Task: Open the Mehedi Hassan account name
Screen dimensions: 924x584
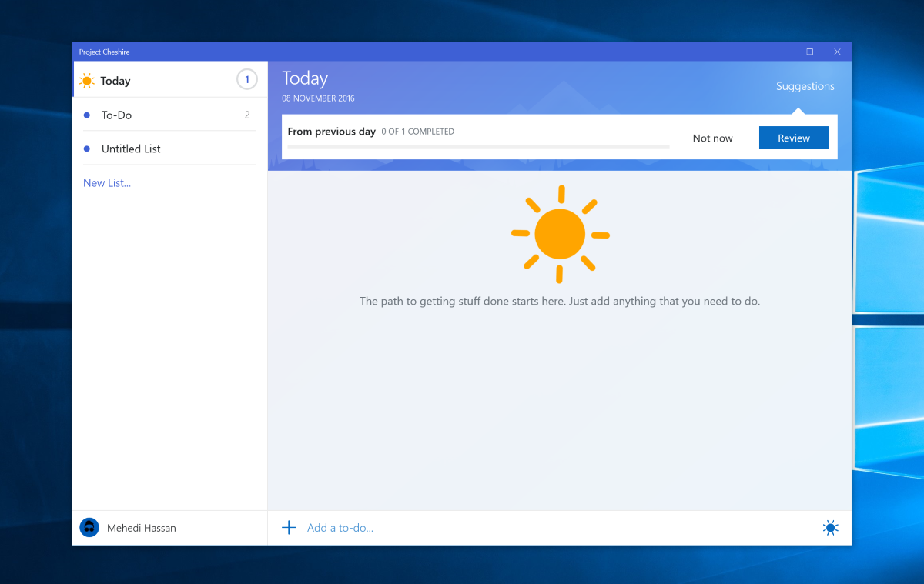Action: tap(142, 528)
